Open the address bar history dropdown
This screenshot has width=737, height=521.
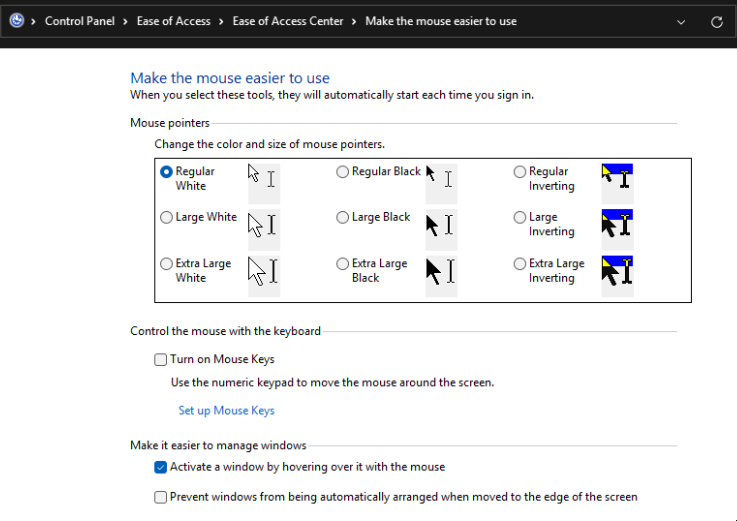click(681, 21)
